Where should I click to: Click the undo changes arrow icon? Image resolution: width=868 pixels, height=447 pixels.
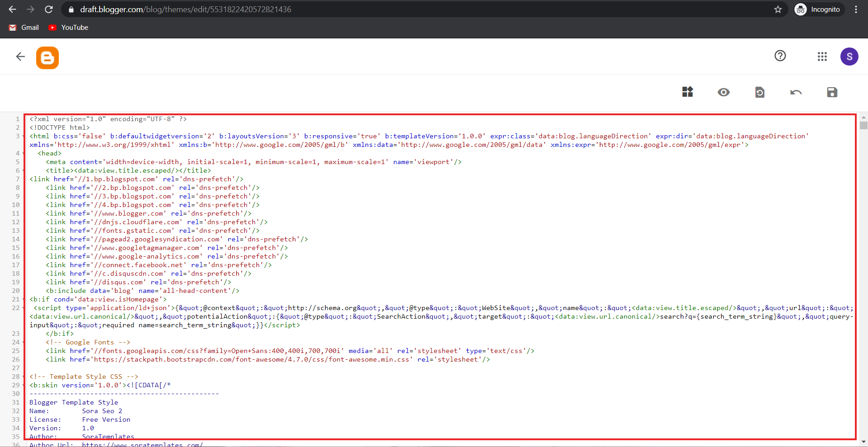coord(796,92)
